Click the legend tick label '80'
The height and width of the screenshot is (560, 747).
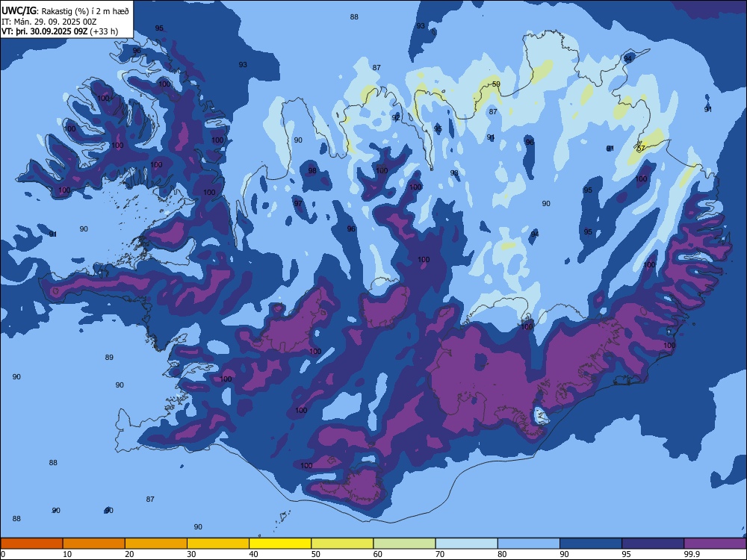[x=502, y=554]
